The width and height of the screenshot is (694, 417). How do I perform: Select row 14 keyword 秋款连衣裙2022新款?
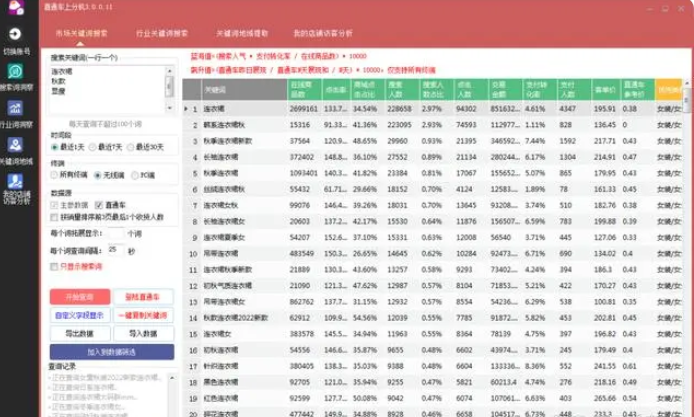pyautogui.click(x=236, y=318)
